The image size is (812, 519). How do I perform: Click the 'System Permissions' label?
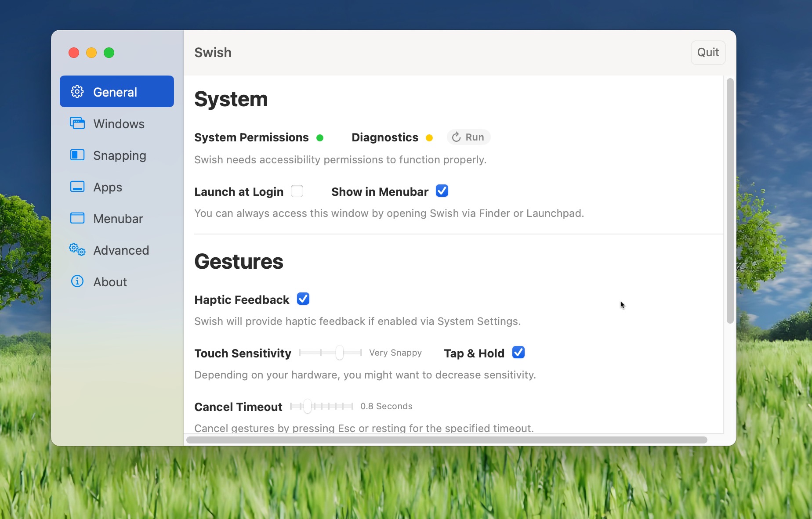[251, 137]
